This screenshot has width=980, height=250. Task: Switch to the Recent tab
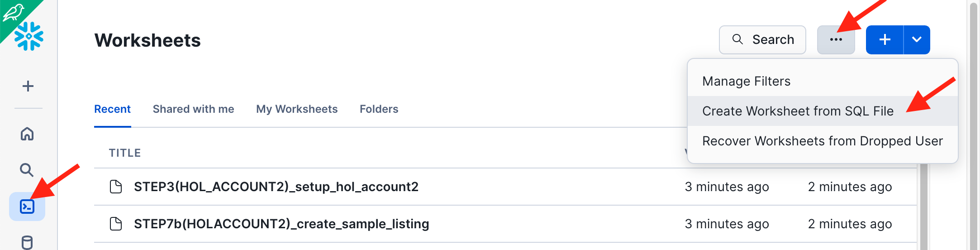click(x=112, y=109)
